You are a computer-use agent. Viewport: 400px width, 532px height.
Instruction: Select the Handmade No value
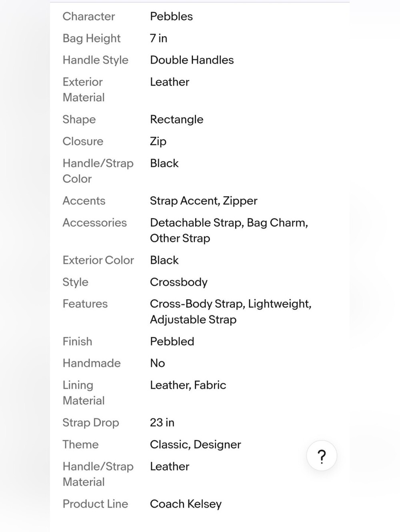(157, 363)
